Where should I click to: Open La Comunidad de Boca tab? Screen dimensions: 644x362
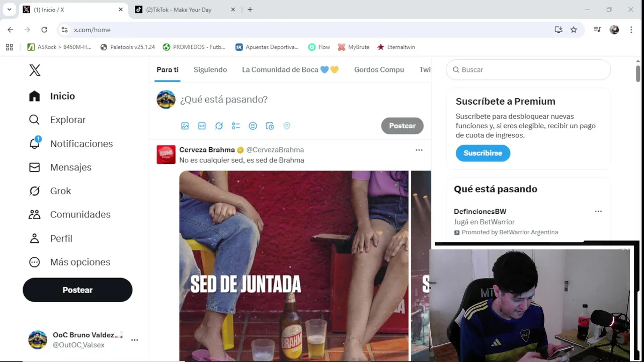point(290,70)
